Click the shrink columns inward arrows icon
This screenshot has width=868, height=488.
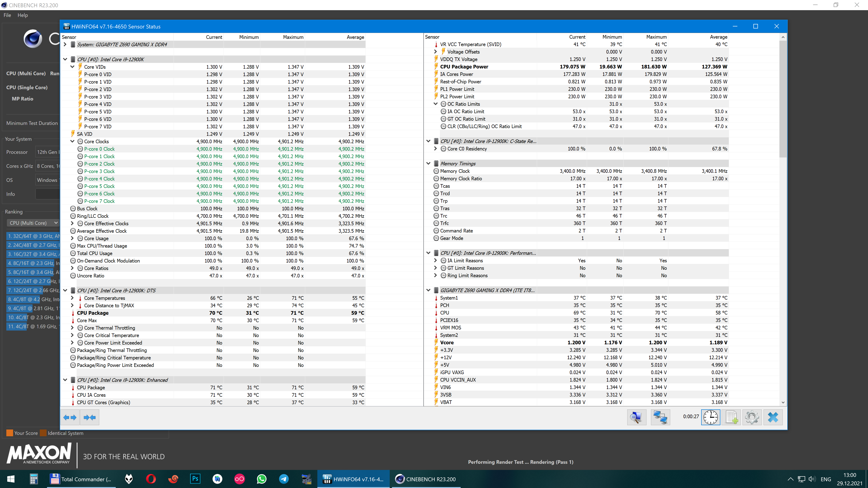coord(90,417)
